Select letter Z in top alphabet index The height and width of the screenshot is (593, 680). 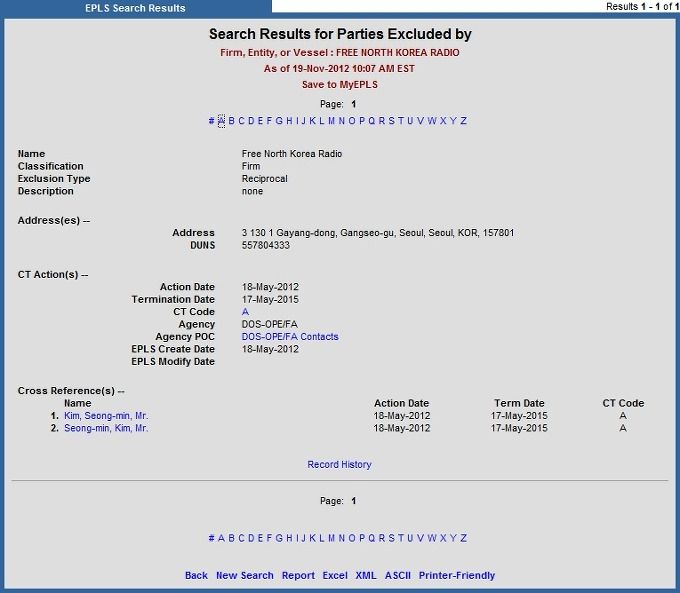coord(463,121)
